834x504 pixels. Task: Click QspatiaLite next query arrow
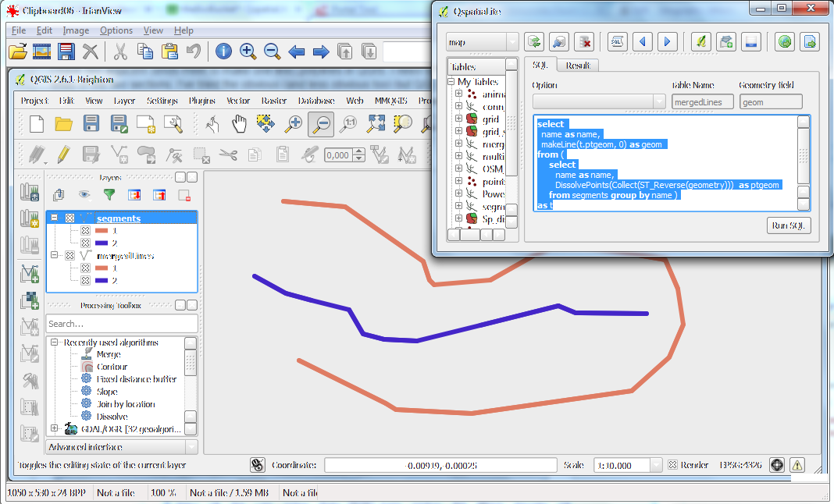[x=667, y=41]
